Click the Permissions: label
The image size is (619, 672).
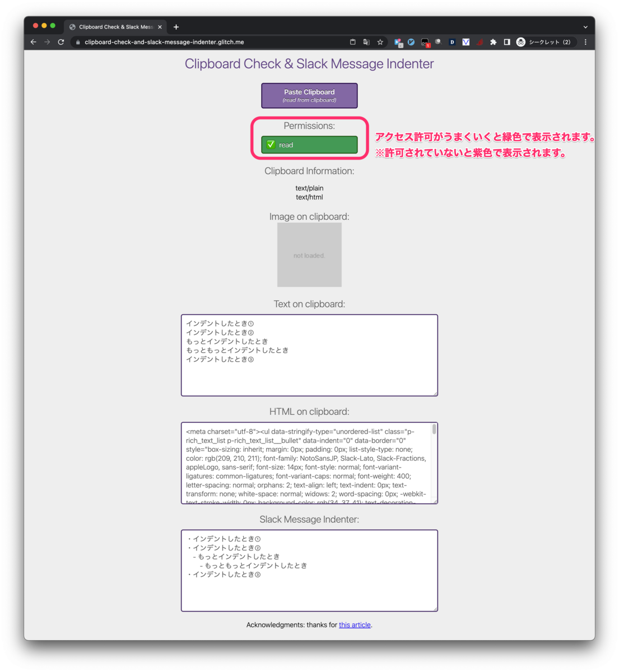tap(309, 125)
